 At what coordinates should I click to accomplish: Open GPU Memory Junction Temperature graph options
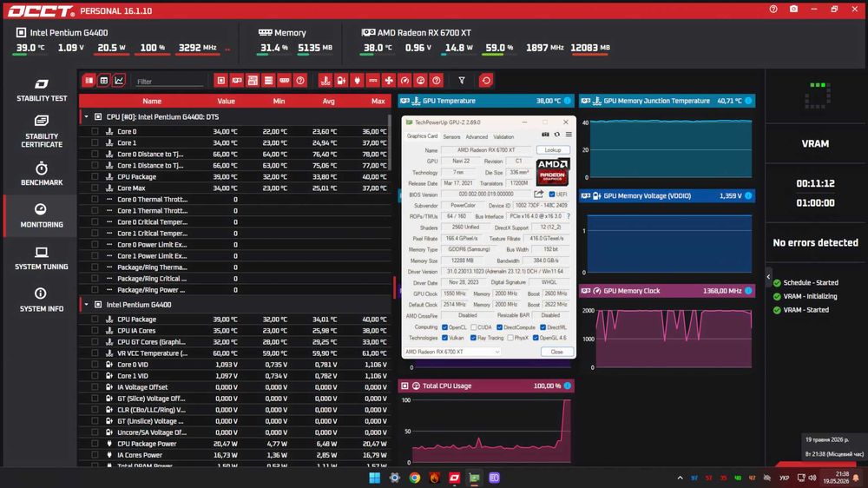click(748, 101)
